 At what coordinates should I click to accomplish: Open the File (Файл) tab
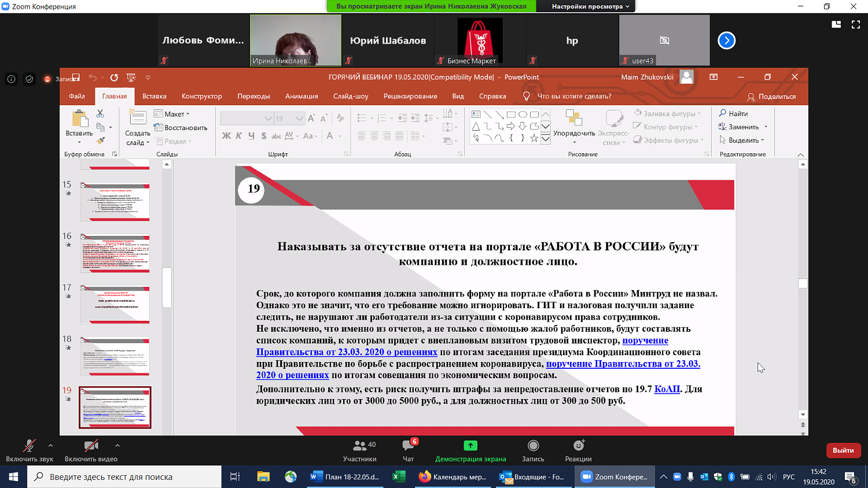pos(77,96)
